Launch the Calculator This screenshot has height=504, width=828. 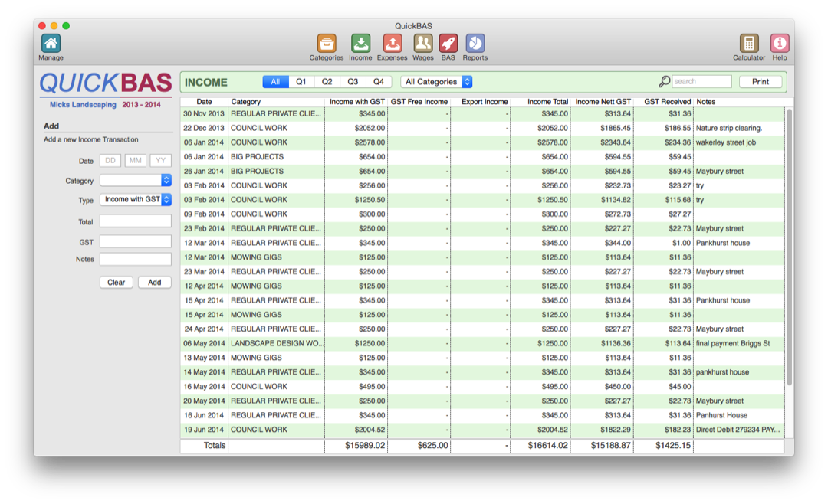pyautogui.click(x=748, y=44)
